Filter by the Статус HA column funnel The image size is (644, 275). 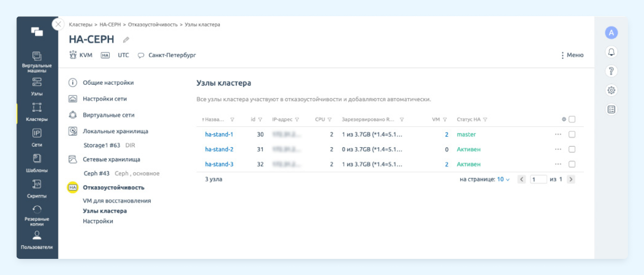pos(485,119)
